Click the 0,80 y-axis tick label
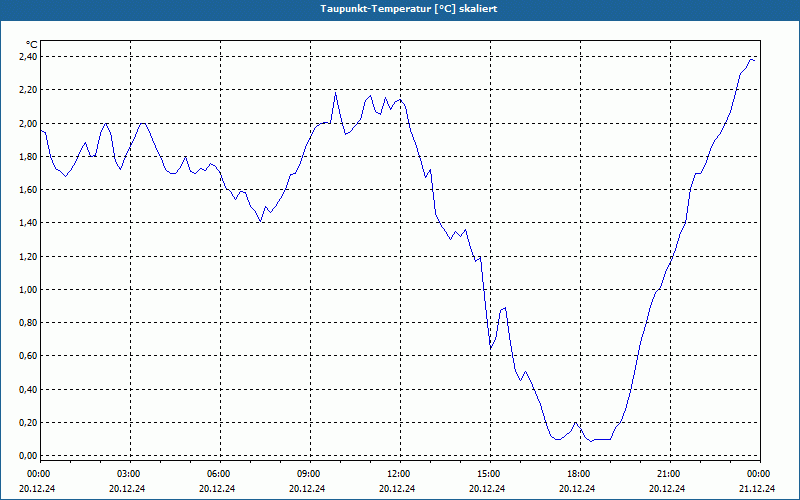This screenshot has height=500, width=800. point(28,323)
